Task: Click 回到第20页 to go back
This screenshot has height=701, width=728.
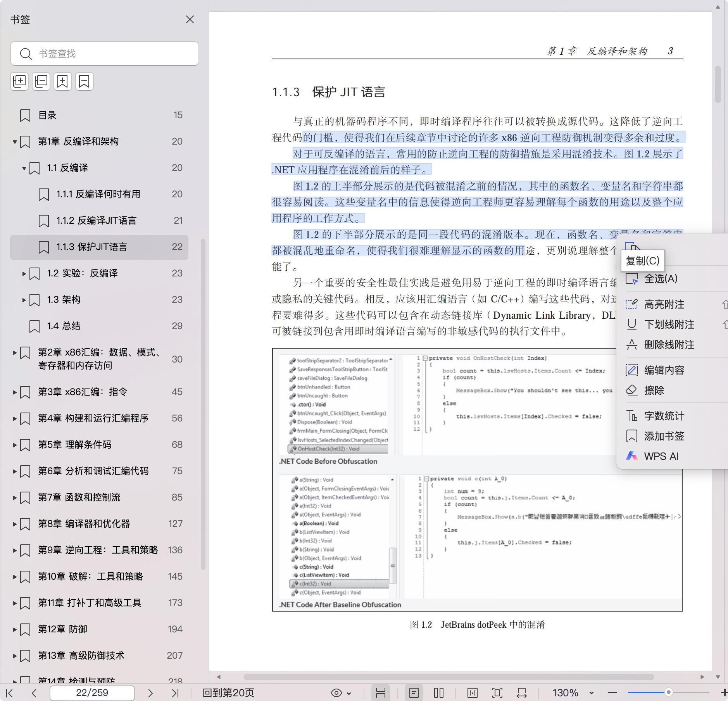Action: [228, 693]
